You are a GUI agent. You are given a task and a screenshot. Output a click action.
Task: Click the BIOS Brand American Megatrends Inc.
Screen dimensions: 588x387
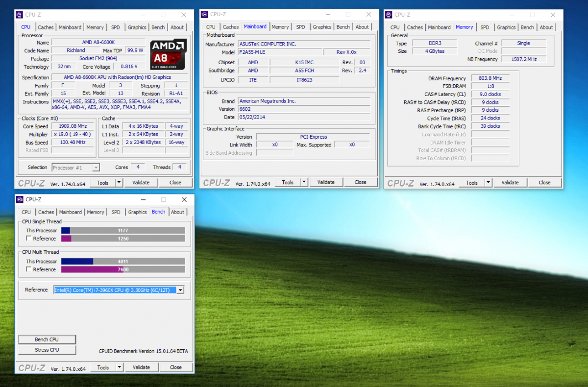point(304,101)
